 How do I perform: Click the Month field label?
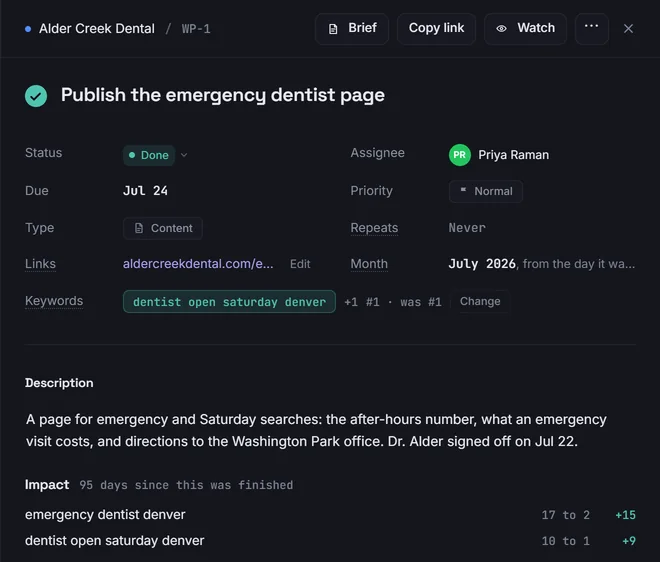[x=369, y=264]
